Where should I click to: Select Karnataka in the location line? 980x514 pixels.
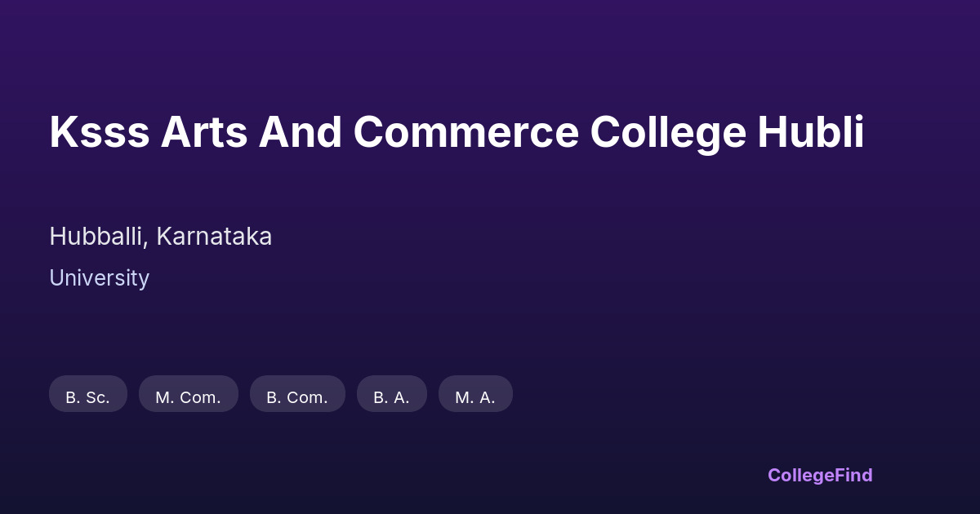pyautogui.click(x=214, y=237)
